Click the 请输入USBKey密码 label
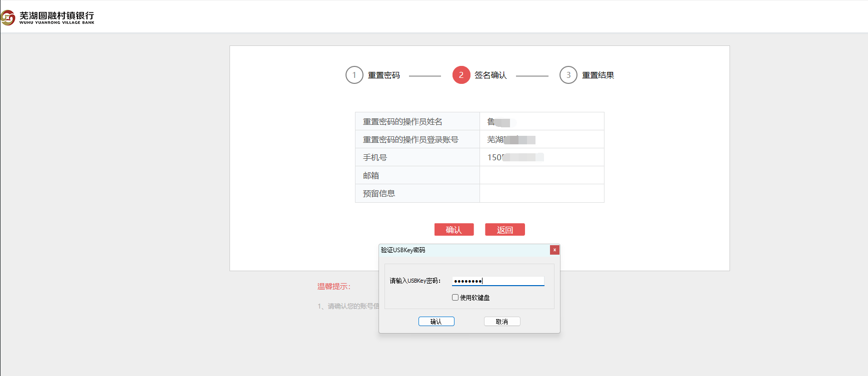 click(415, 281)
